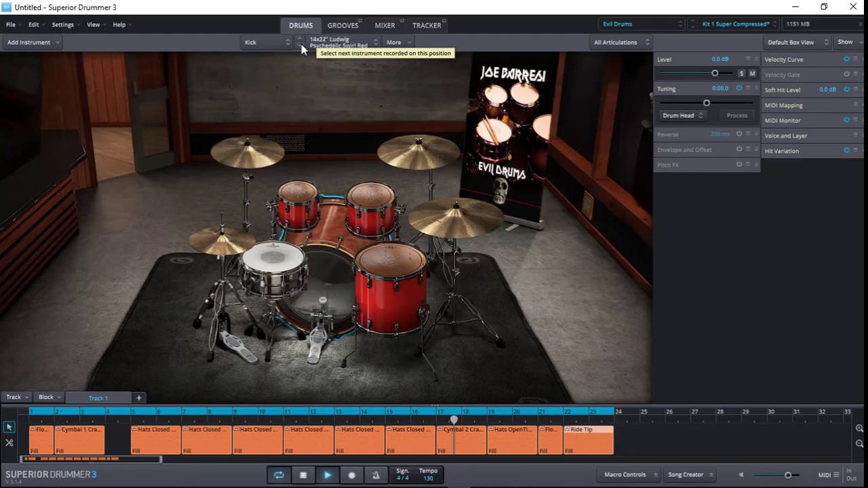Click the speaker volume icon
The image size is (868, 488).
(x=741, y=475)
